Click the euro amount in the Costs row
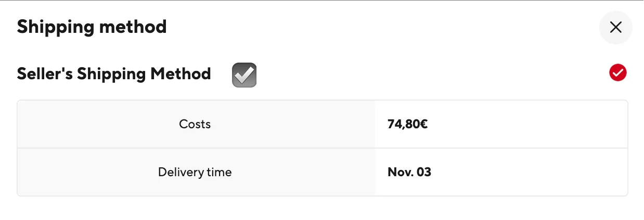Screen dimensions: 644x220 pyautogui.click(x=408, y=124)
